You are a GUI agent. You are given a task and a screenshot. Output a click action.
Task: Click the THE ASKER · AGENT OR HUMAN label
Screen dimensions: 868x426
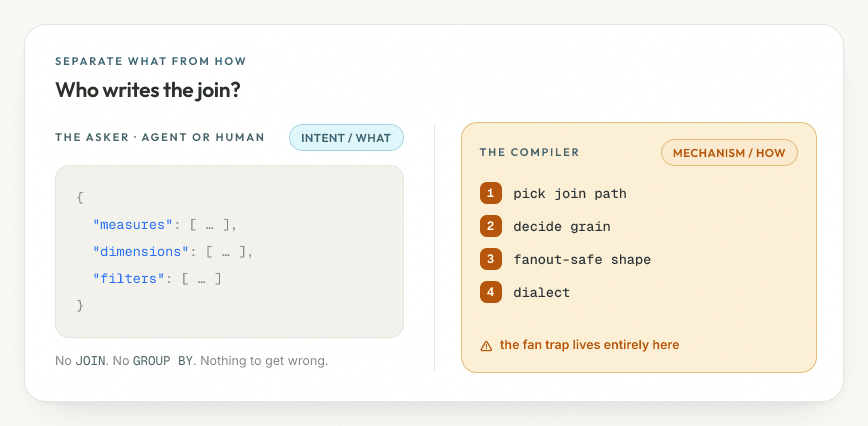pos(159,137)
